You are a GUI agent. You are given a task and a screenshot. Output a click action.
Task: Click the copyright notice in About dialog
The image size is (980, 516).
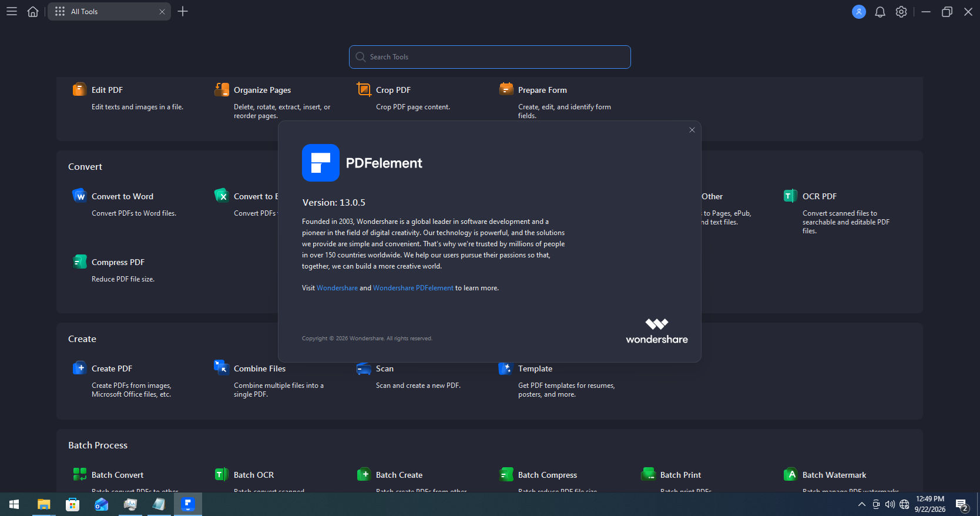pos(367,339)
